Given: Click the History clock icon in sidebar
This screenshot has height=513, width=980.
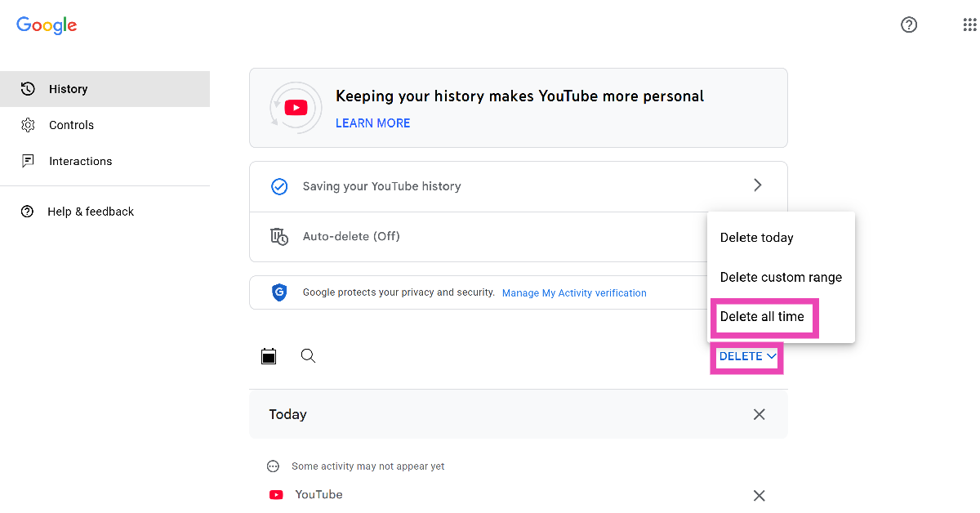Looking at the screenshot, I should click(28, 89).
